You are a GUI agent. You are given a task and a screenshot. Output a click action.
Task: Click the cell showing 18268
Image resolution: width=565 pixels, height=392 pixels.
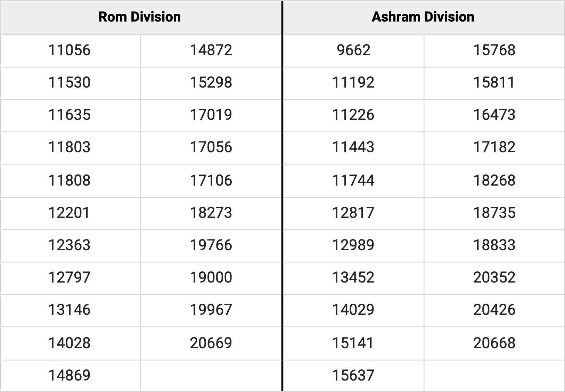coord(494,181)
